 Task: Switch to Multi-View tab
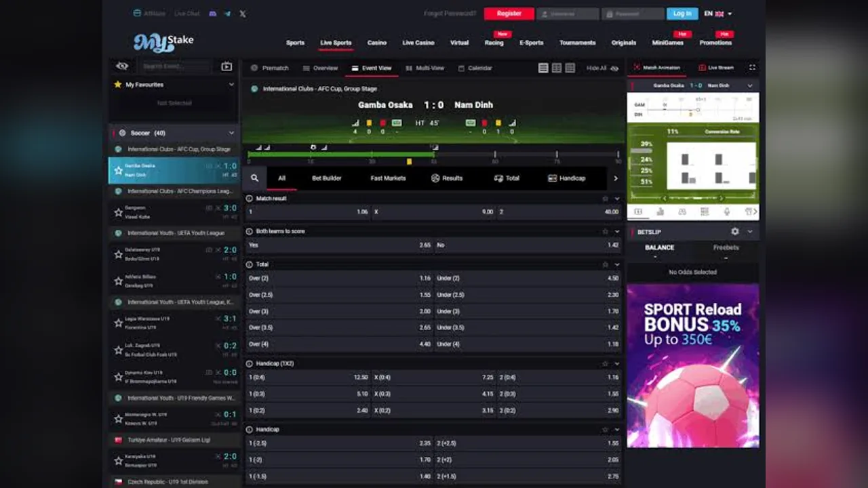coord(425,68)
